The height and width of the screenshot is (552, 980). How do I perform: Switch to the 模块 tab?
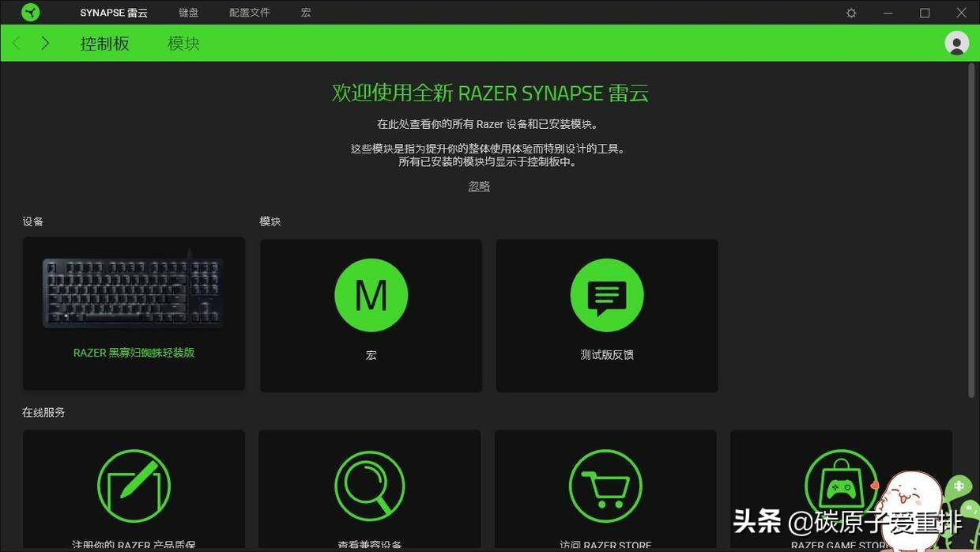183,43
